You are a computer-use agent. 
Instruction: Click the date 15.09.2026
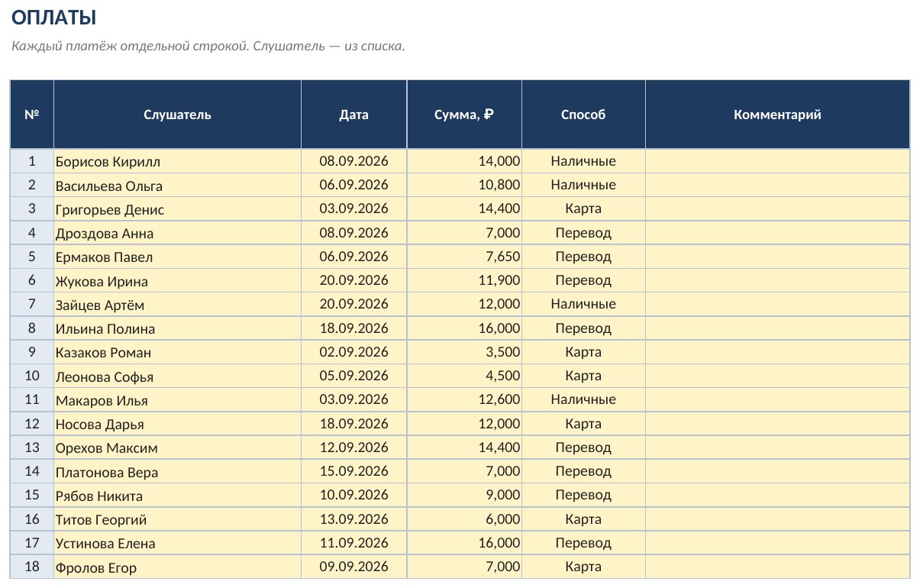[x=353, y=471]
